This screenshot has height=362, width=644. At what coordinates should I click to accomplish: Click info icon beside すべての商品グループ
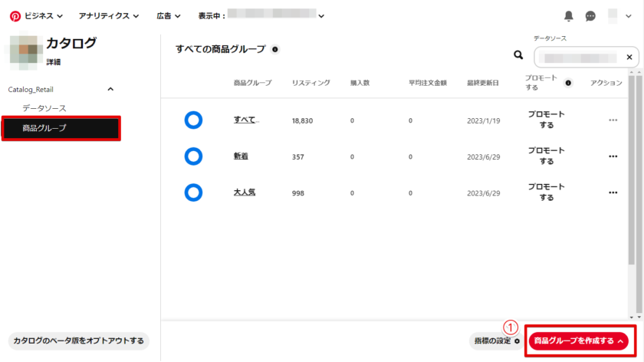point(275,49)
